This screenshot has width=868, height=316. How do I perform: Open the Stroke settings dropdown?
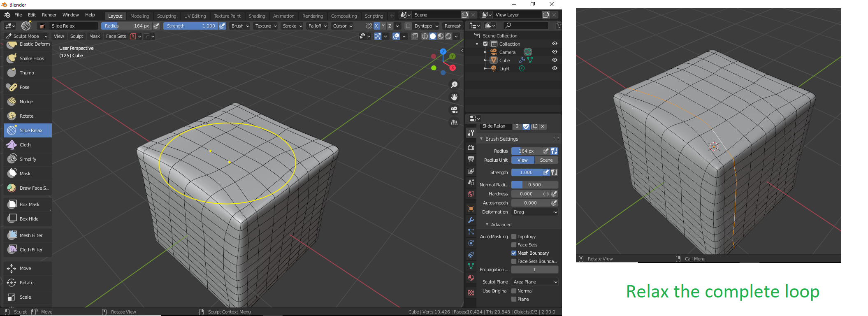[x=292, y=26]
